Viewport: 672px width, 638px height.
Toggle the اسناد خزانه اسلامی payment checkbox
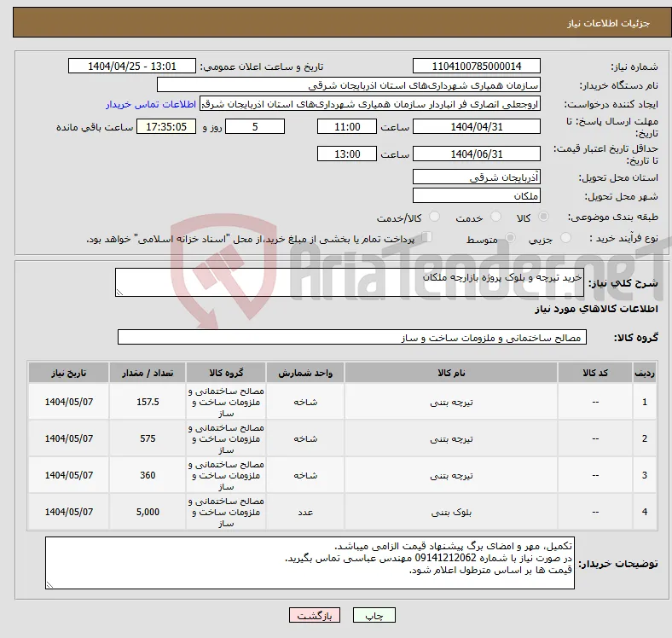(x=426, y=237)
